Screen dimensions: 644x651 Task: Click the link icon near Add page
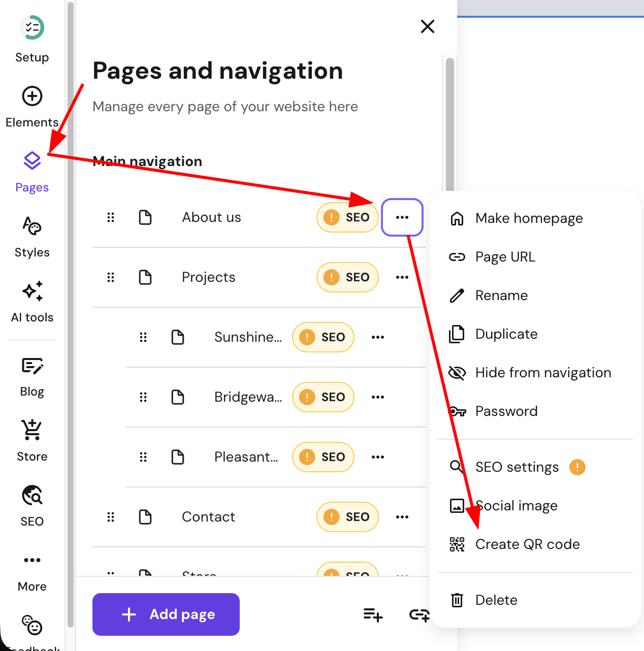419,614
